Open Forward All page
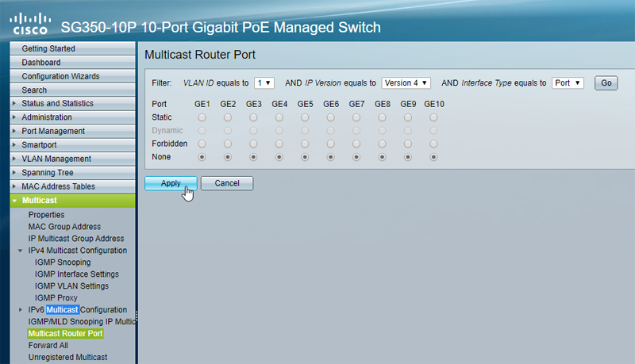This screenshot has width=635, height=364. coord(48,346)
